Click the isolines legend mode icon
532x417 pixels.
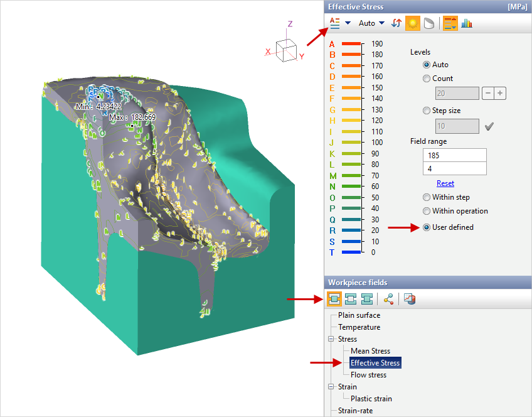tap(334, 23)
